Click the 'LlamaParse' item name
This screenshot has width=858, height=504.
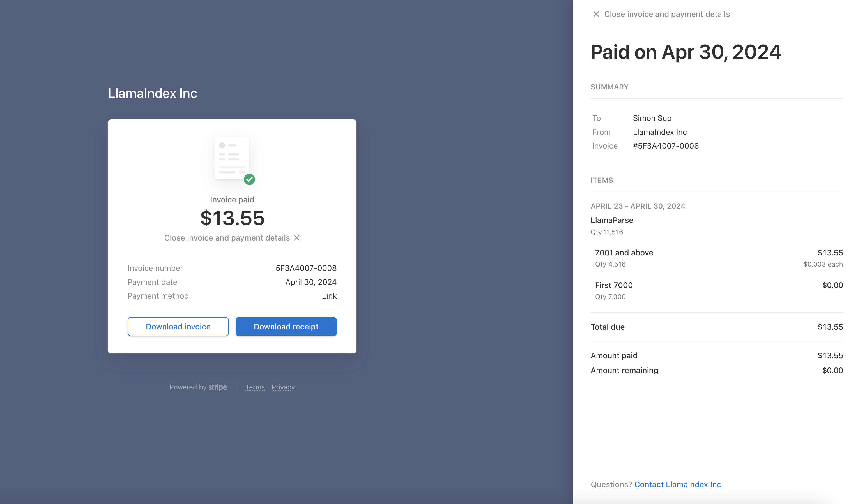pyautogui.click(x=612, y=220)
